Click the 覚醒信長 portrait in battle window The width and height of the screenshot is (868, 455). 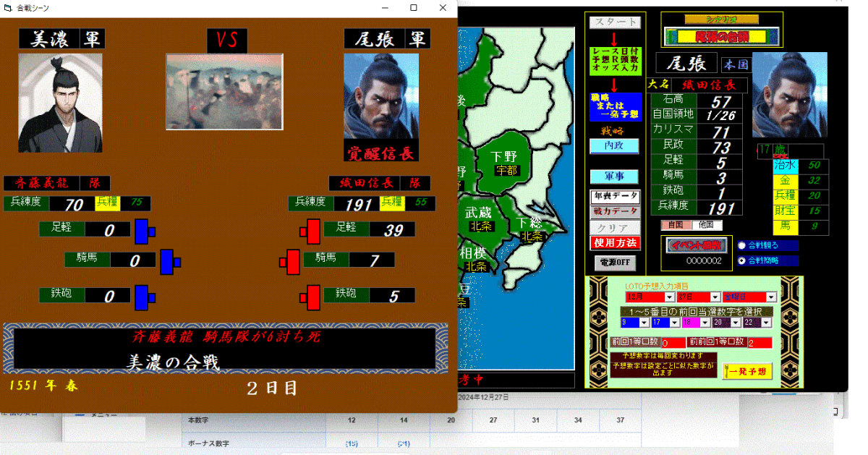tap(381, 96)
